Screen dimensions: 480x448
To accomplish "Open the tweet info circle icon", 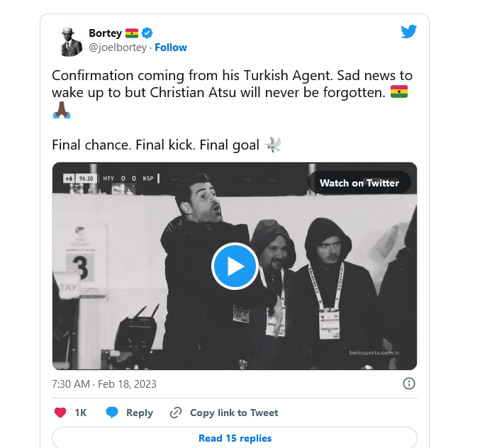I will (x=409, y=383).
